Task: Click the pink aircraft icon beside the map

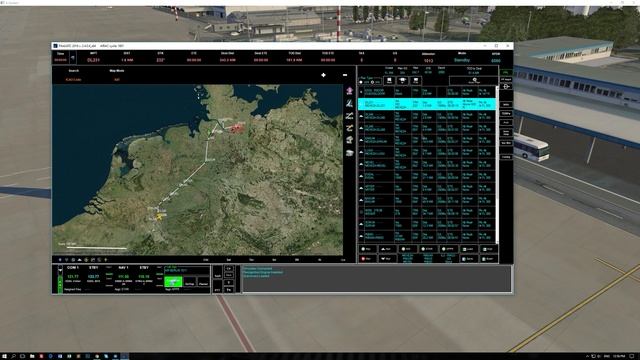Action: (349, 91)
